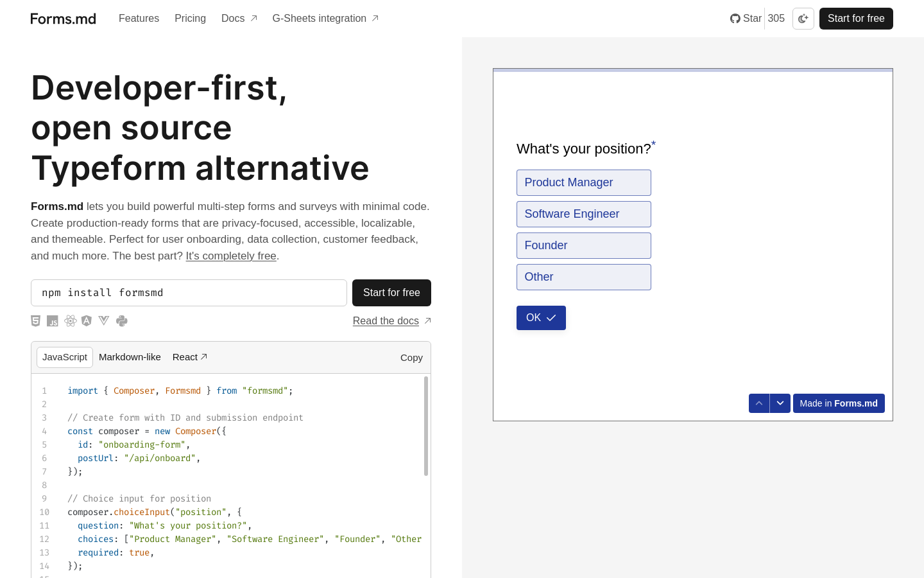Click the Angular shield icon

[87, 321]
